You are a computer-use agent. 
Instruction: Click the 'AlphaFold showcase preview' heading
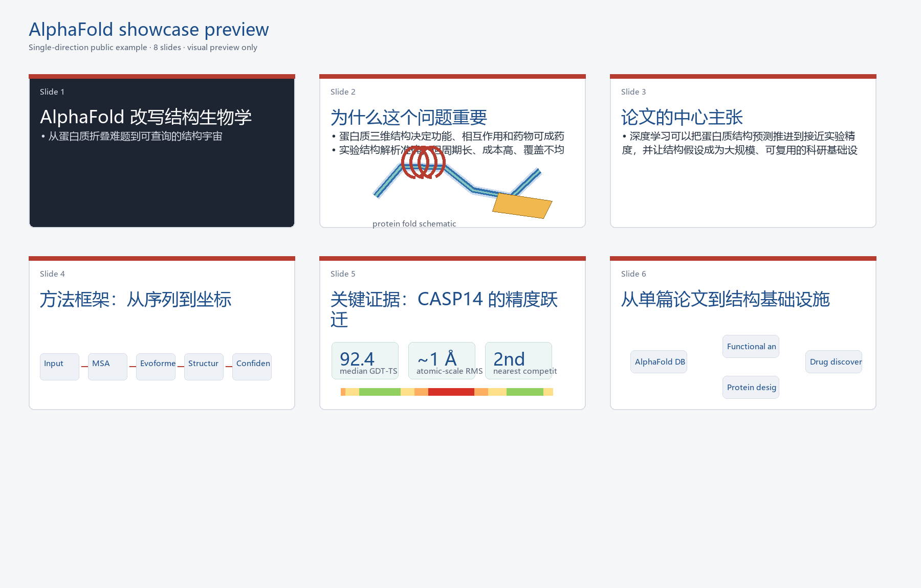coord(148,30)
